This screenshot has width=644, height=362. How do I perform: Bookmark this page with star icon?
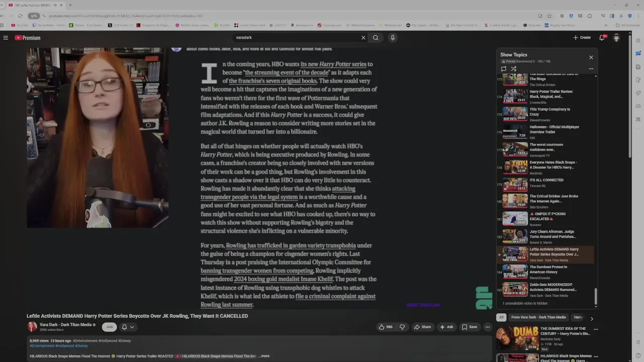549,16
